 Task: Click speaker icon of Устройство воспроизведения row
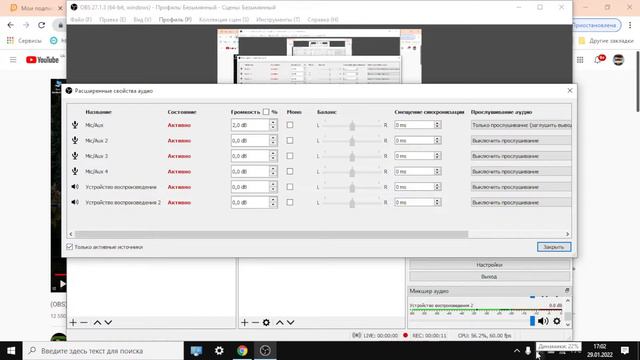[75, 187]
